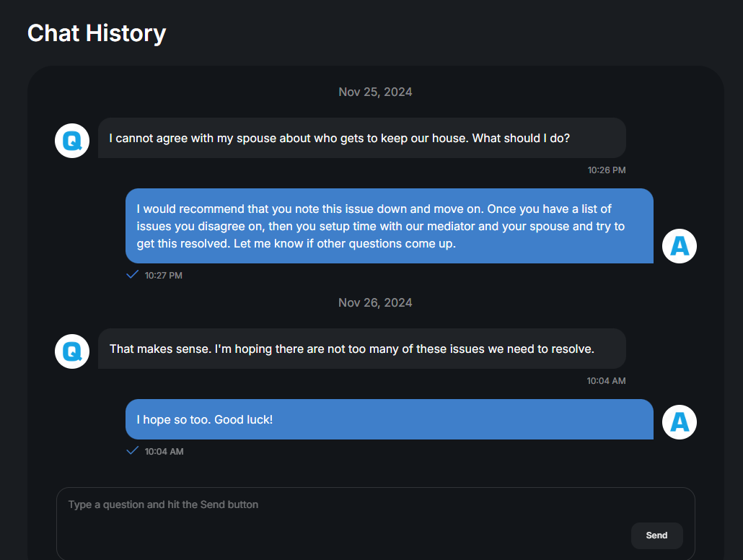Viewport: 743px width, 560px height.
Task: Select the message about keeping our house
Action: 361,138
